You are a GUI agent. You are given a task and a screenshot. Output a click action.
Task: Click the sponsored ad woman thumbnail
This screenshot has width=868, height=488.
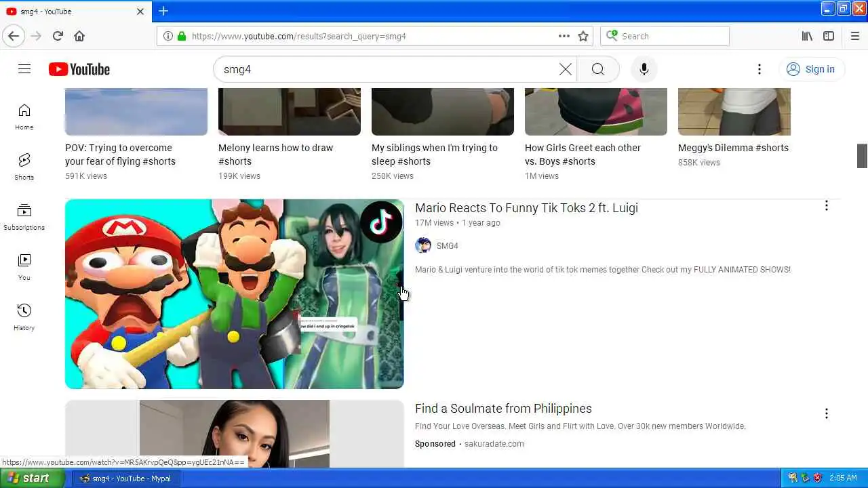point(235,434)
